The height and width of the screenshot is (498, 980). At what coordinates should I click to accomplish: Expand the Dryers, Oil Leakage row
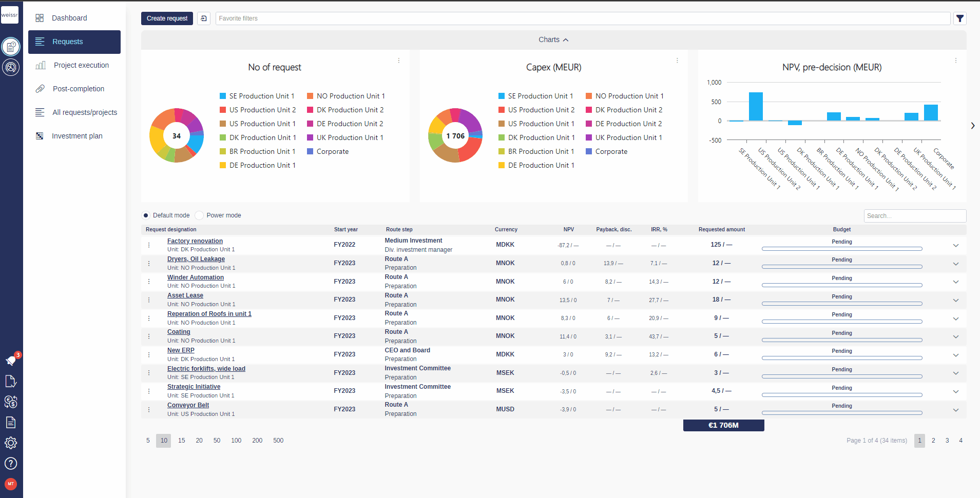[x=956, y=264]
